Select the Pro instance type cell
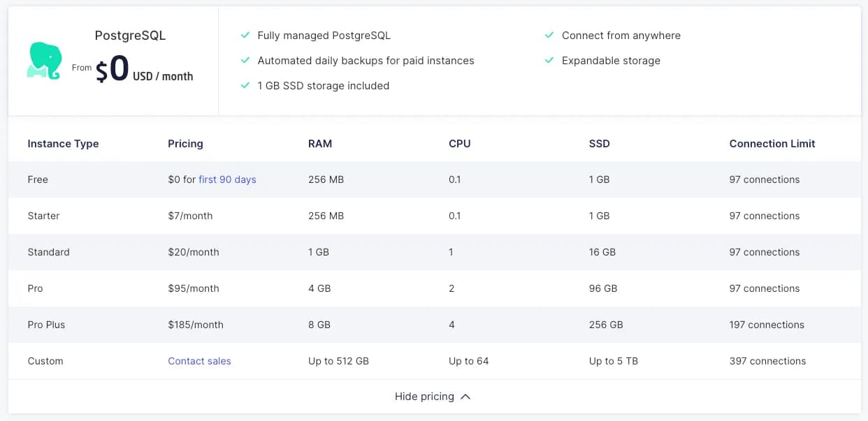The width and height of the screenshot is (868, 421). tap(35, 288)
